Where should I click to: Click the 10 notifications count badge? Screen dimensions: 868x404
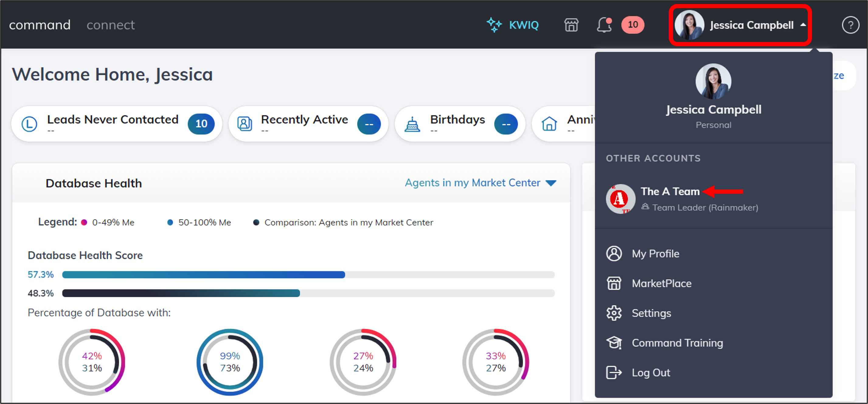633,25
